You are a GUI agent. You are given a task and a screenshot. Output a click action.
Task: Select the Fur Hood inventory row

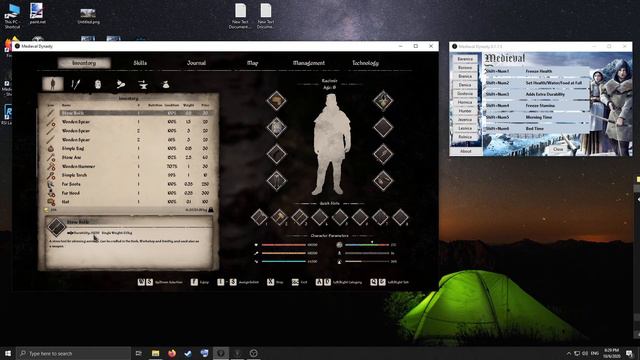pyautogui.click(x=129, y=193)
